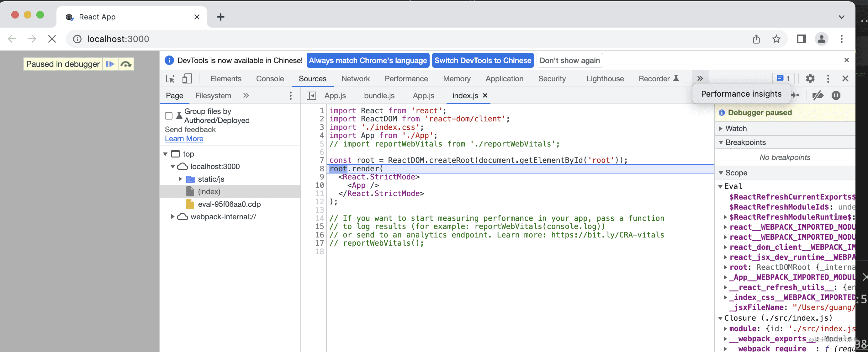Resume script execution in paused overlay
This screenshot has height=352, width=868.
(x=110, y=64)
